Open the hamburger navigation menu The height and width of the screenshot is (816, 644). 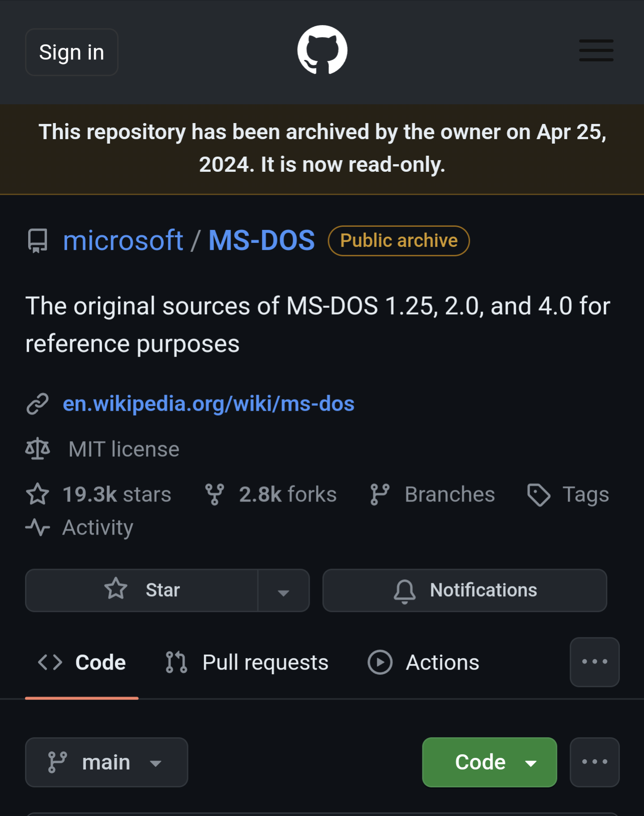pyautogui.click(x=596, y=50)
